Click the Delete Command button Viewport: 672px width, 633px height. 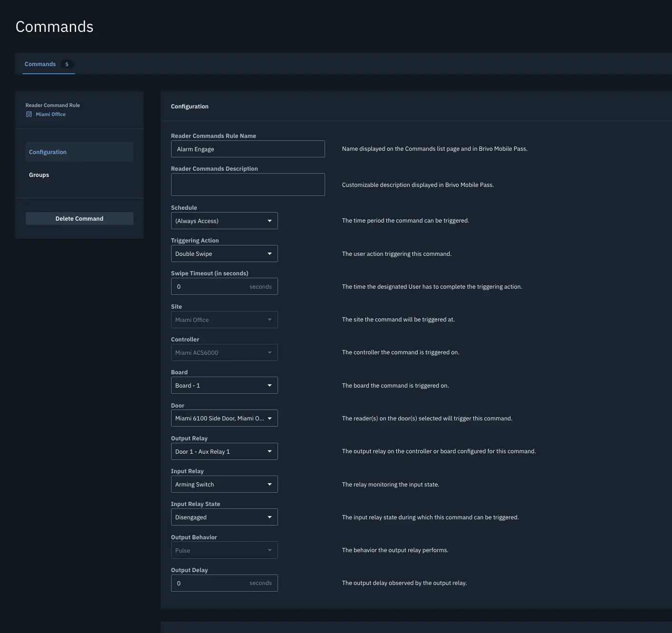click(x=79, y=219)
